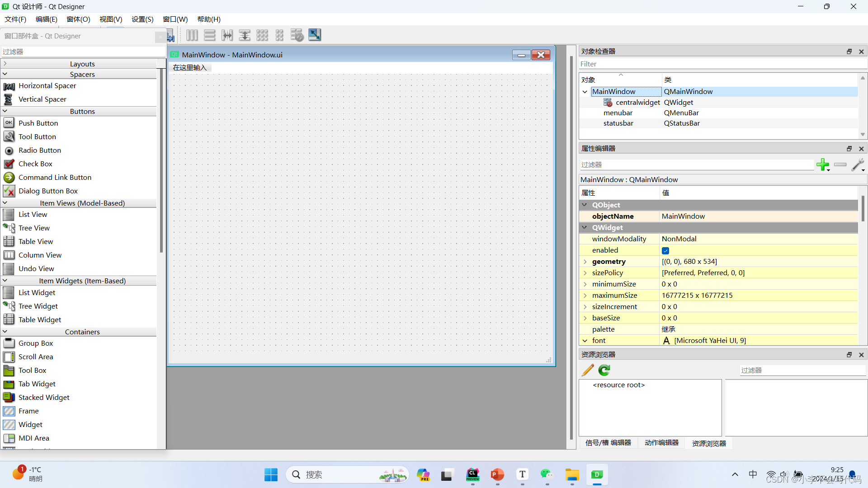The image size is (868, 488).
Task: Open the 帮助(H) menu
Action: pyautogui.click(x=209, y=19)
